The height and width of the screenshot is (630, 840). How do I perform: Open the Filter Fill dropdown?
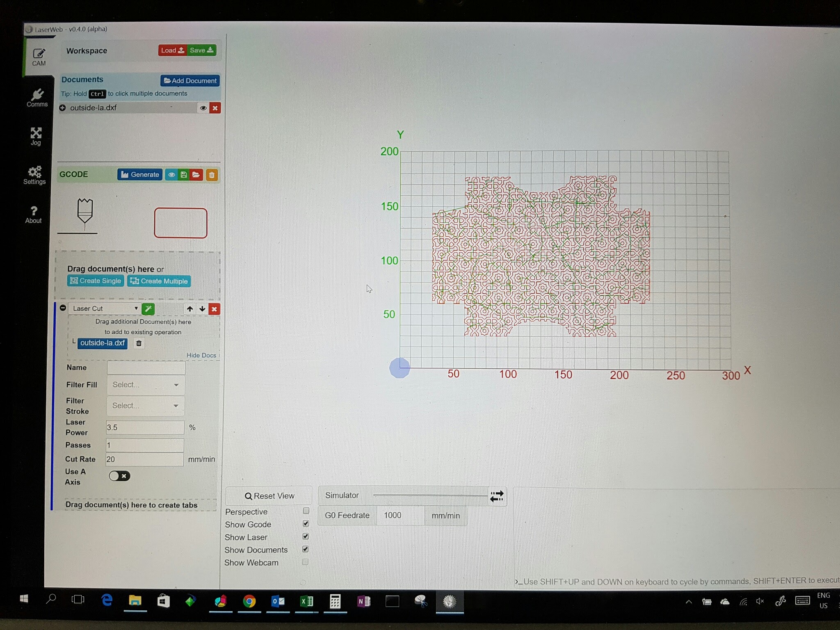tap(146, 385)
